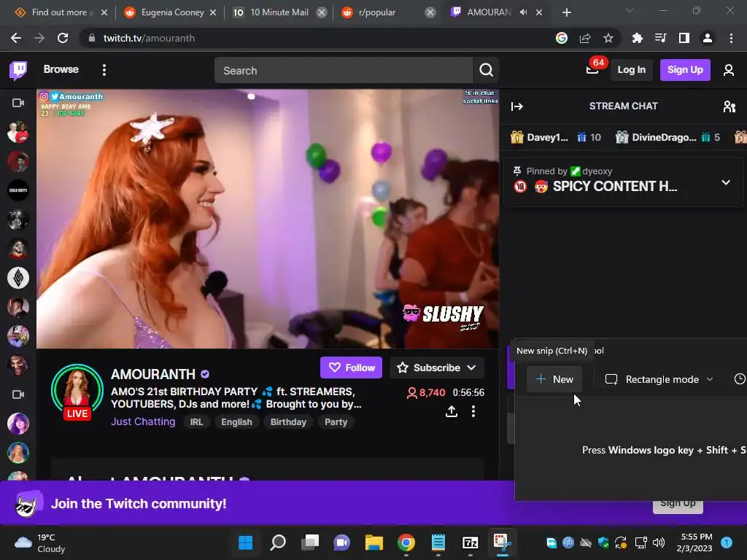Image resolution: width=747 pixels, height=560 pixels.
Task: Click the Snipping Tool taskbar icon
Action: (502, 542)
